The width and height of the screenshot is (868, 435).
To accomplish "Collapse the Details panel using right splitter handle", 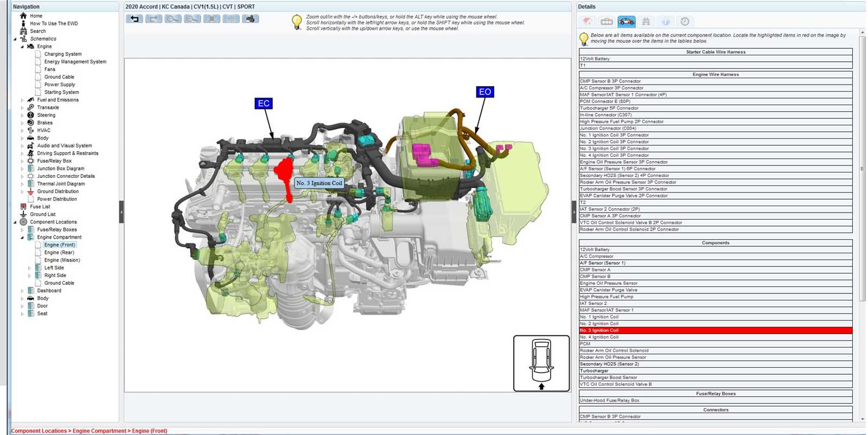I will pos(574,212).
